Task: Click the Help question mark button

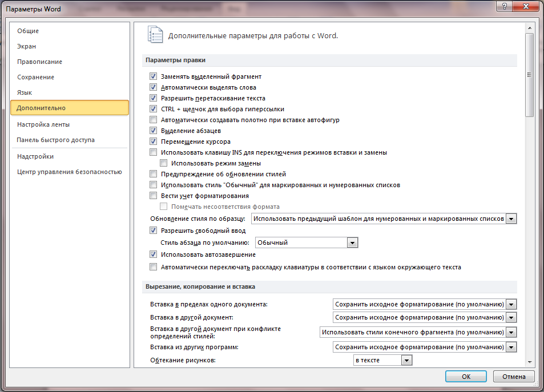Action: pyautogui.click(x=505, y=6)
